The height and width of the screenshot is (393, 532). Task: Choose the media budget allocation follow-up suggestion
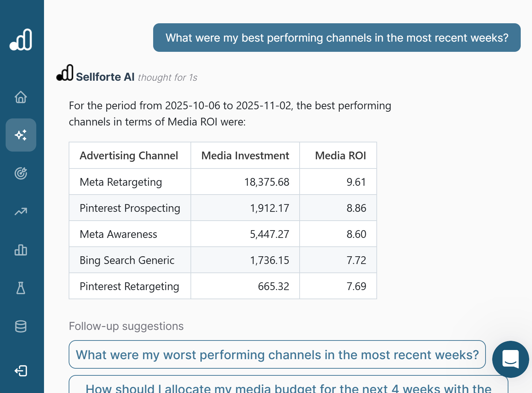coord(288,387)
